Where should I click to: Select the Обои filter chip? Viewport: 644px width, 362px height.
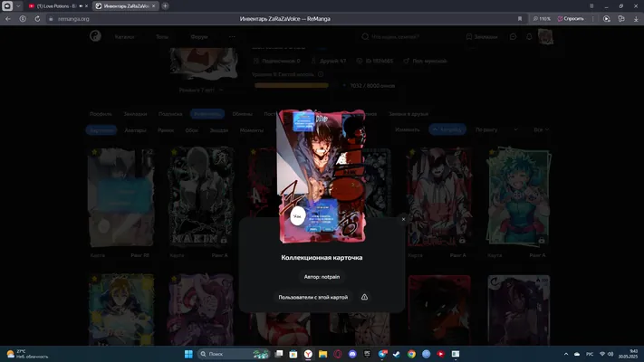pyautogui.click(x=191, y=130)
